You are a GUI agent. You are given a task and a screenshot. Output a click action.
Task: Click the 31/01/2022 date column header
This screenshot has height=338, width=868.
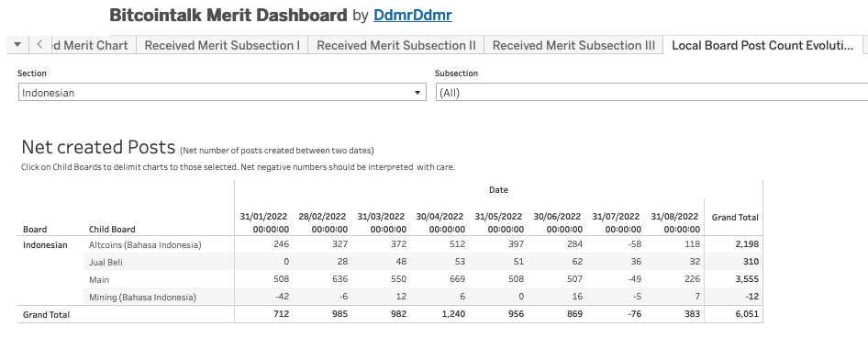(x=264, y=223)
